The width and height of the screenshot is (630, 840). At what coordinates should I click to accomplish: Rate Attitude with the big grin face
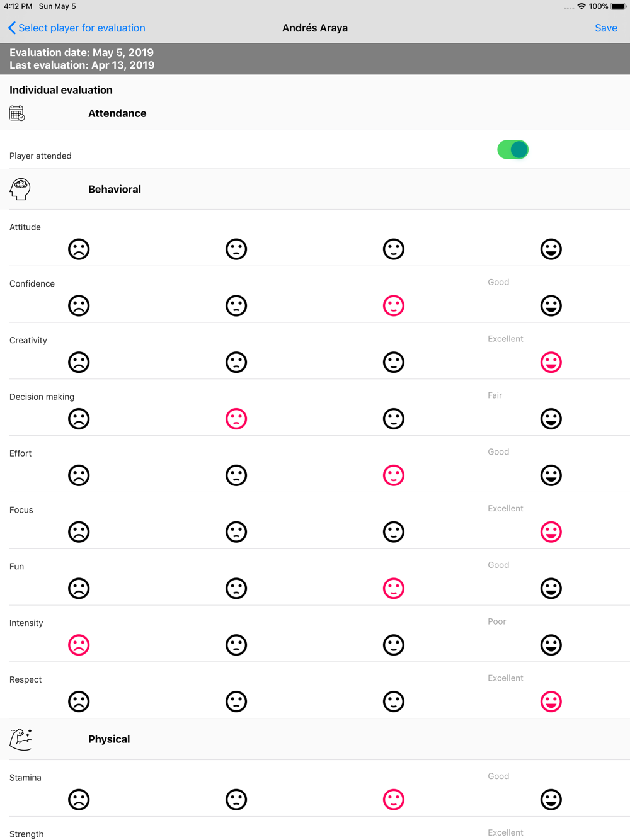[551, 249]
